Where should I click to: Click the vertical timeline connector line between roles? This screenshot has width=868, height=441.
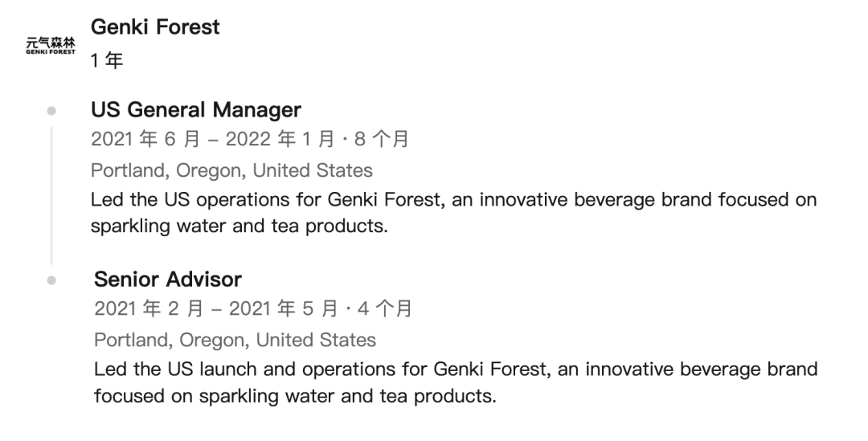(x=51, y=194)
